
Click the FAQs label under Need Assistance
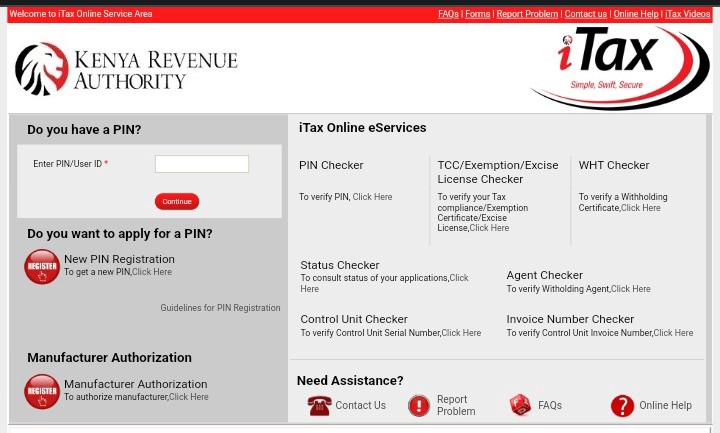[x=550, y=405]
